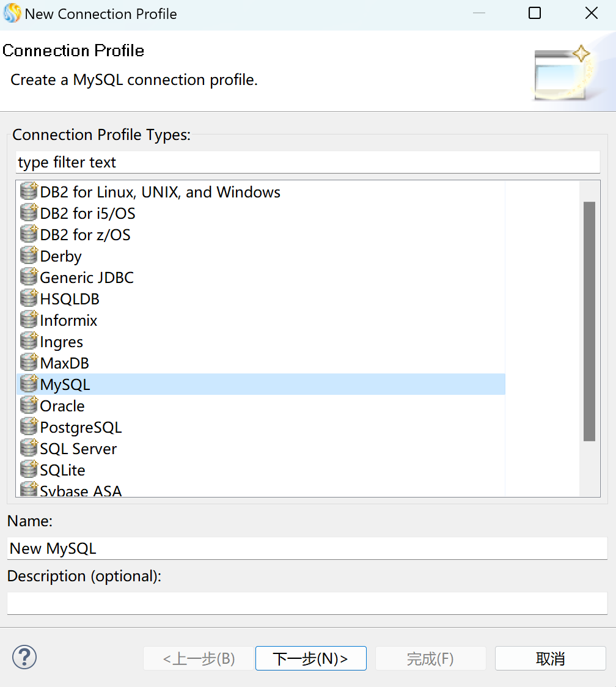The width and height of the screenshot is (616, 687).
Task: Click the PostgreSQL database icon
Action: point(29,427)
